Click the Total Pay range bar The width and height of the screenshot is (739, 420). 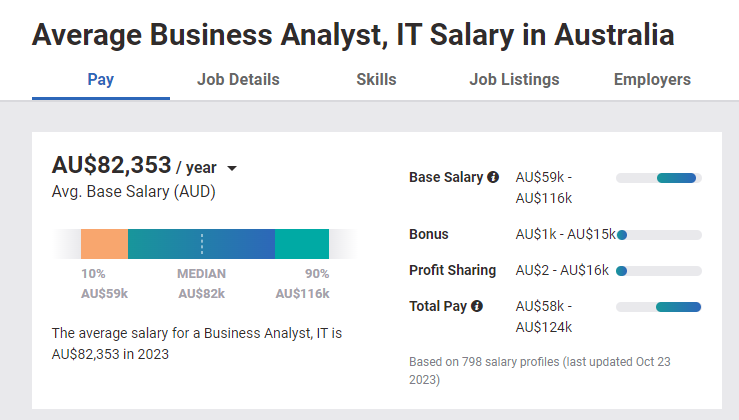coord(678,307)
